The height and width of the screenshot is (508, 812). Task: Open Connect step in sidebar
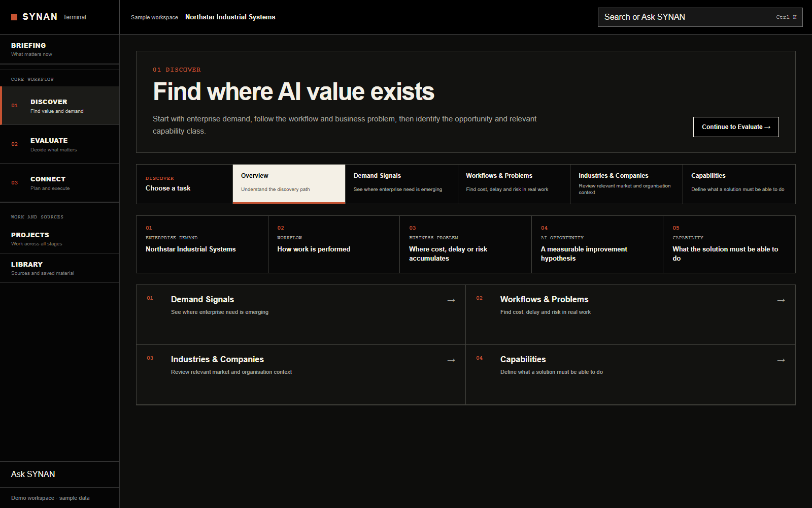click(59, 183)
